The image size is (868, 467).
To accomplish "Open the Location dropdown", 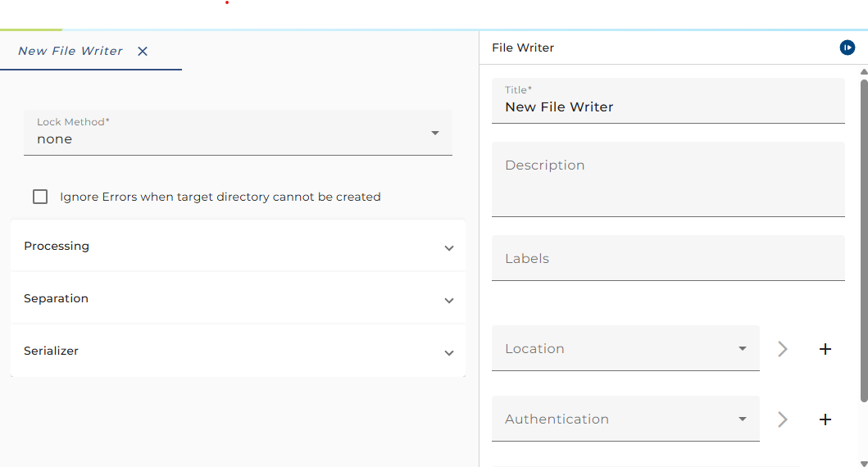I will [625, 348].
